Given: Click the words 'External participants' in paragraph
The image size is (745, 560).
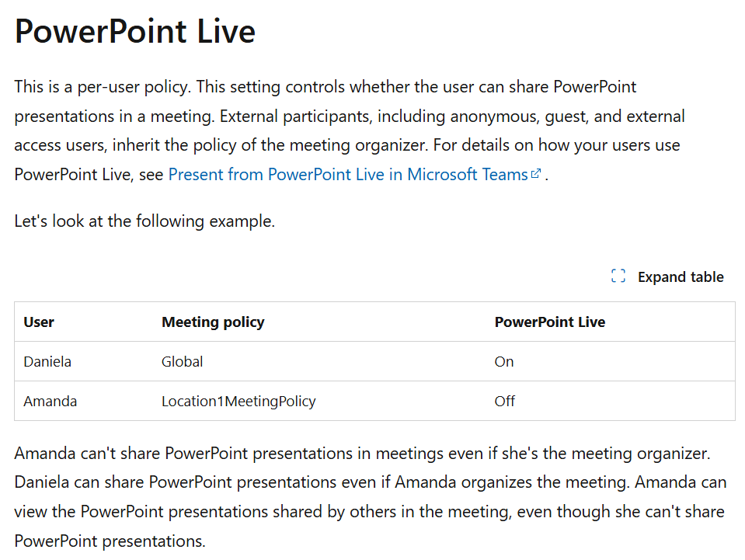Looking at the screenshot, I should pos(296,116).
